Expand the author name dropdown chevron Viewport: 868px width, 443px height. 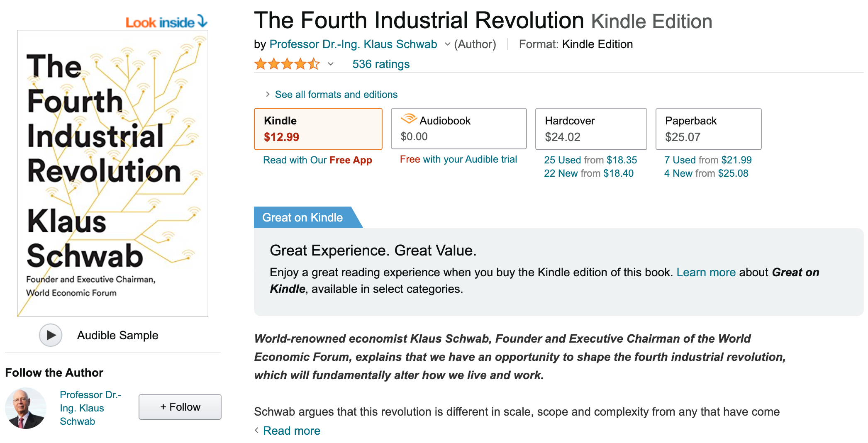click(447, 44)
